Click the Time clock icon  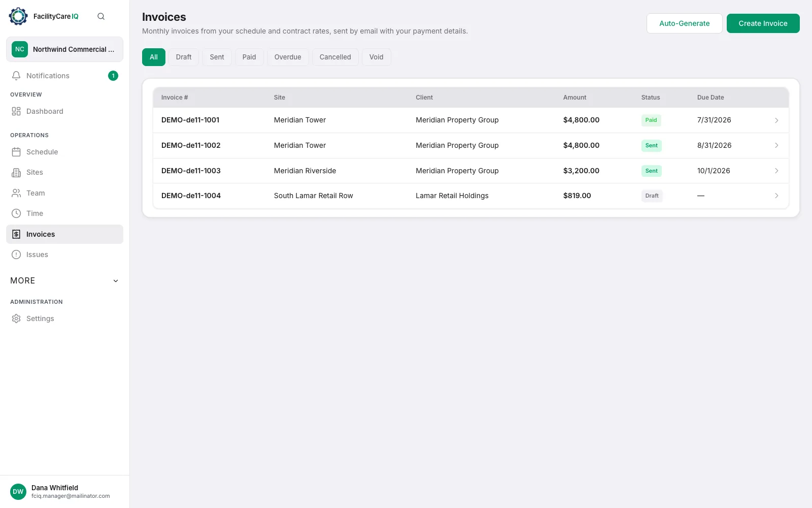tap(16, 213)
